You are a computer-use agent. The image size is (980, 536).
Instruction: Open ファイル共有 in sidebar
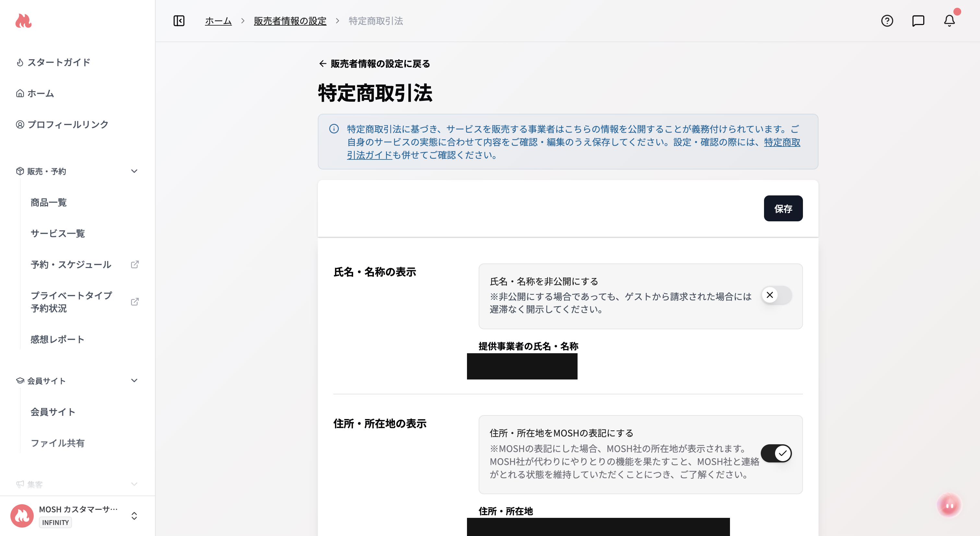[x=57, y=443]
